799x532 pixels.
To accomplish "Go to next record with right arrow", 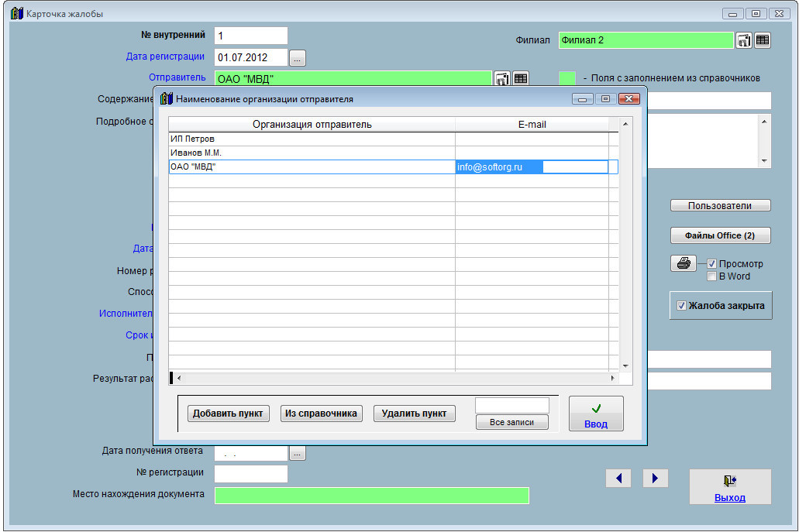I will point(656,478).
